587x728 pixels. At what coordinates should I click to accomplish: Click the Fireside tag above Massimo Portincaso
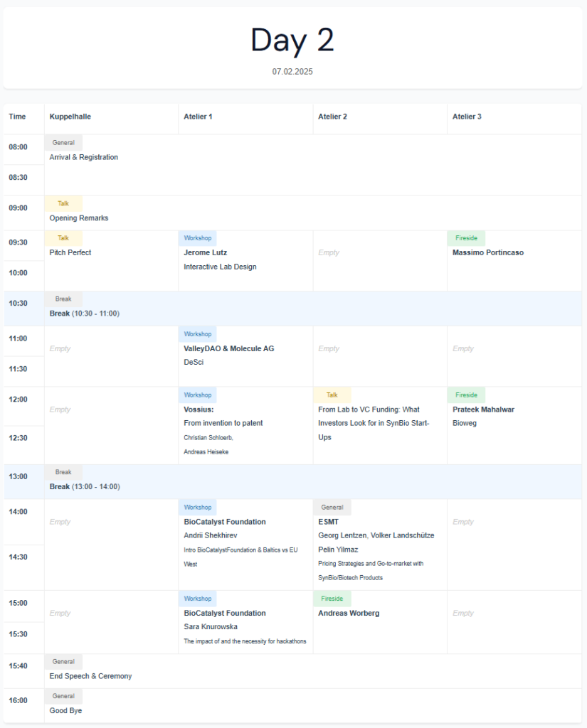[x=466, y=238]
